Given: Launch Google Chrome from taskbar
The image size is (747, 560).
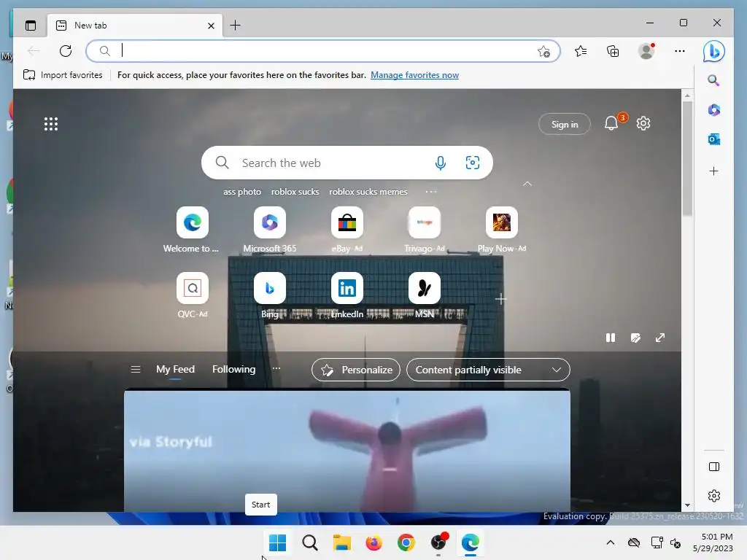Looking at the screenshot, I should coord(406,542).
